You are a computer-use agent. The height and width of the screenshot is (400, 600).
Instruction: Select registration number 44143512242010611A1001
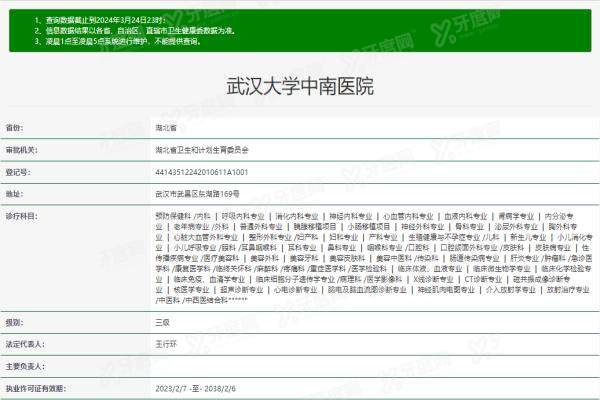tap(202, 172)
